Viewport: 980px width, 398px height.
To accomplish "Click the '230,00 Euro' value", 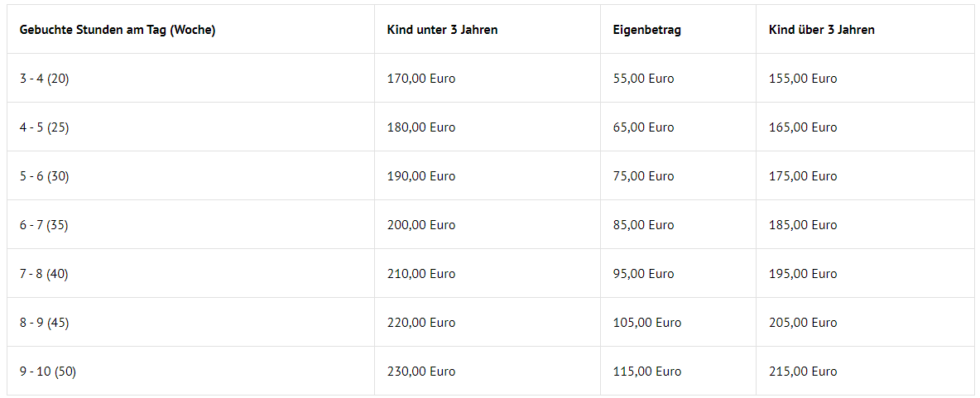I will (x=421, y=372).
